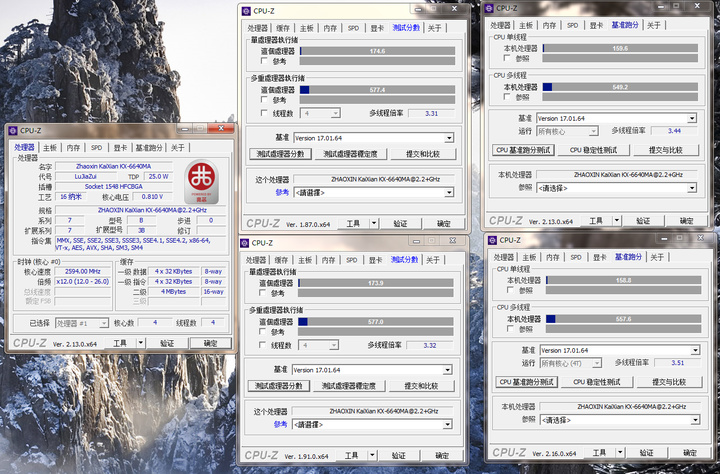The width and height of the screenshot is (720, 474).
Task: Open 缓存 tab in CPU-Z 1.87.0 window
Action: coord(283,28)
